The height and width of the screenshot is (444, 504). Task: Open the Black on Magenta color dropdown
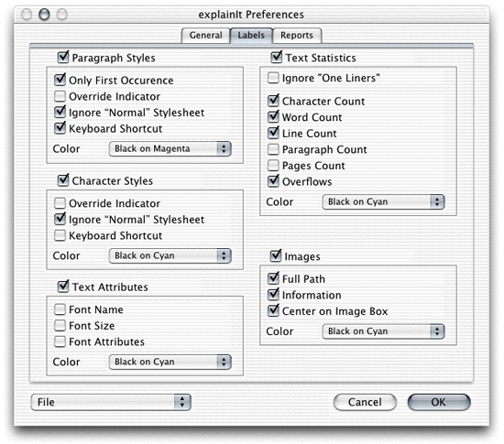click(x=170, y=148)
